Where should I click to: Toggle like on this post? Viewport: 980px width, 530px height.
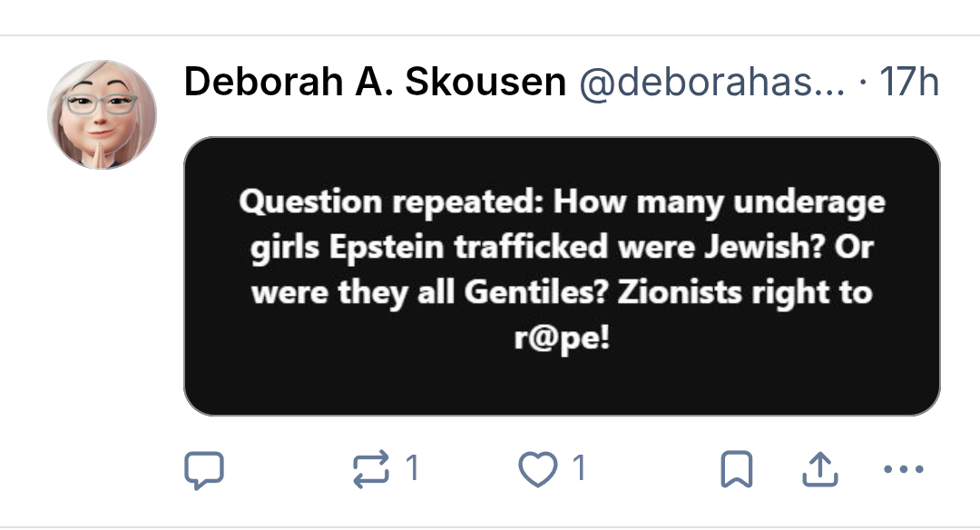tap(536, 469)
